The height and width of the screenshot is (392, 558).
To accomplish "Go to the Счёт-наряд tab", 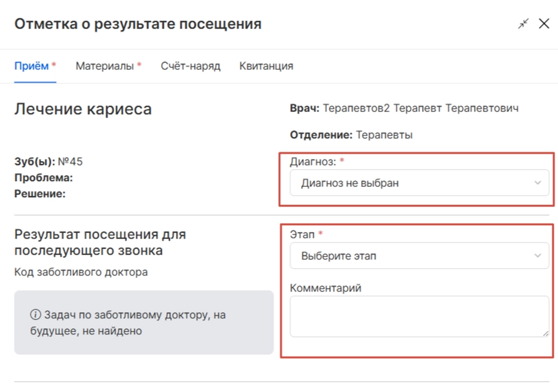I will (x=190, y=66).
